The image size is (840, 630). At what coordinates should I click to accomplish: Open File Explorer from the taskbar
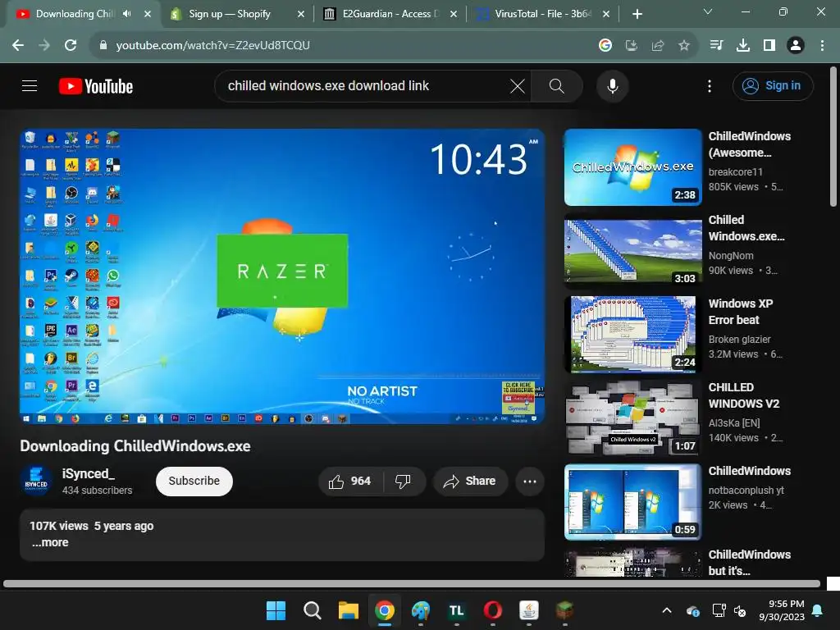coord(348,610)
